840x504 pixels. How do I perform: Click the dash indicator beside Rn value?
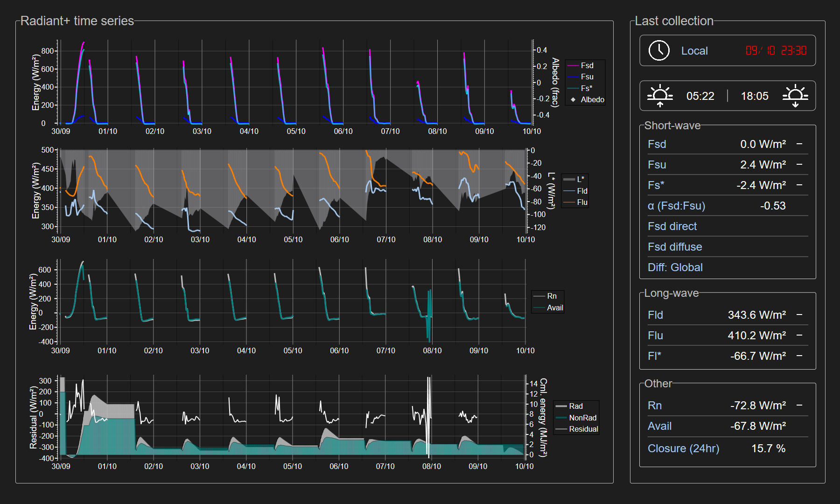pos(799,406)
